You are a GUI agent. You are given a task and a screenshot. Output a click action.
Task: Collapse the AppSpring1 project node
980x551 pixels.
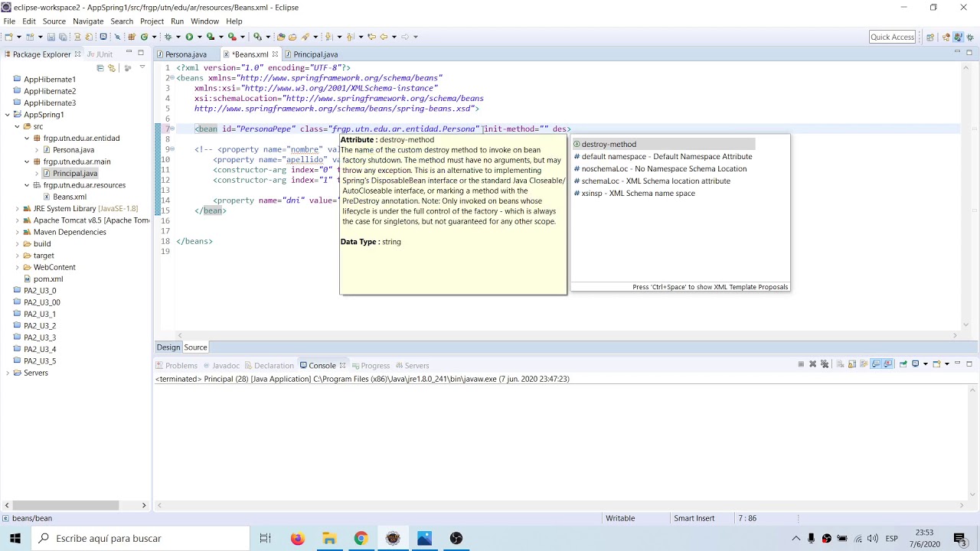(8, 115)
